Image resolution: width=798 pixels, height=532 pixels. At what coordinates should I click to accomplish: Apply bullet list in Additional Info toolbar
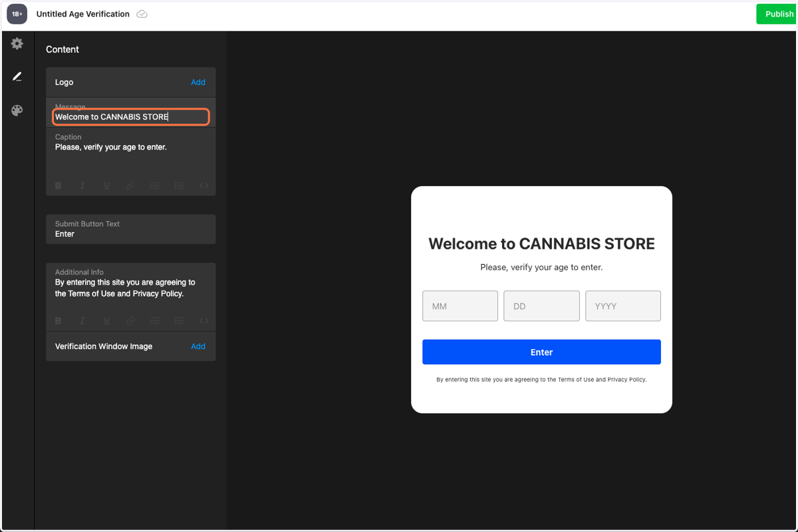point(179,321)
